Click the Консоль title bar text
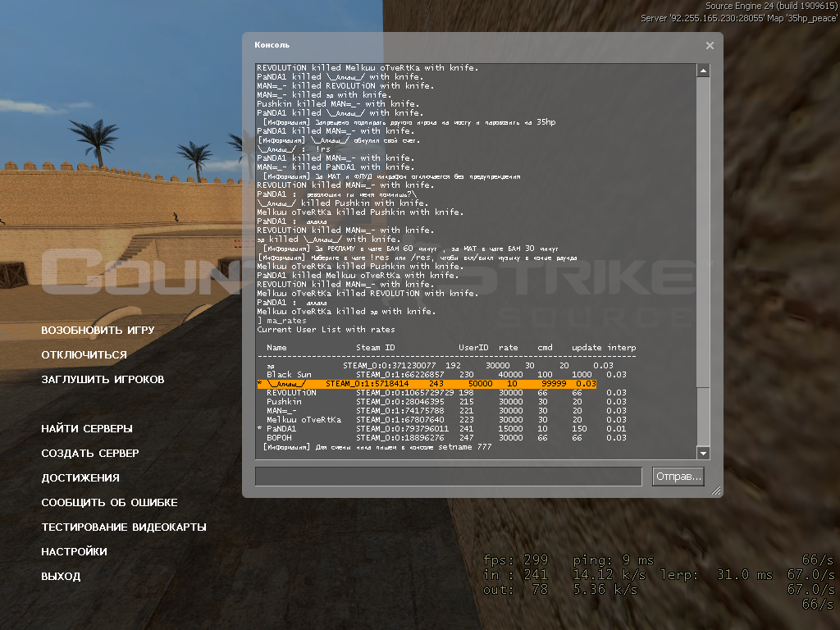This screenshot has height=630, width=840. tap(272, 45)
